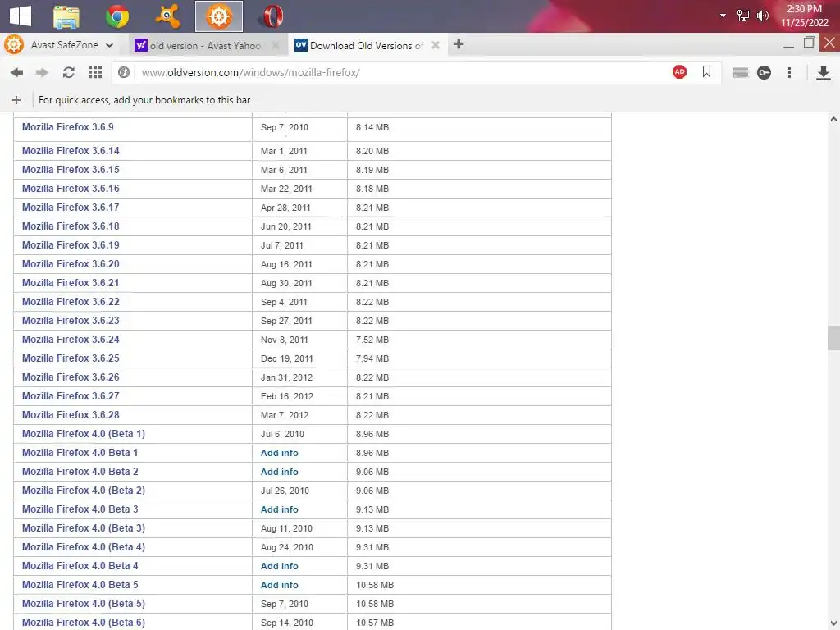This screenshot has height=630, width=840.
Task: Click Add info for Firefox 4.0 Beta 4
Action: point(279,566)
